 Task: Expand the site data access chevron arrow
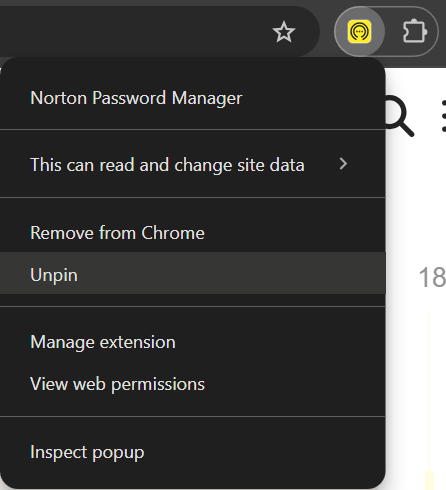(x=343, y=164)
